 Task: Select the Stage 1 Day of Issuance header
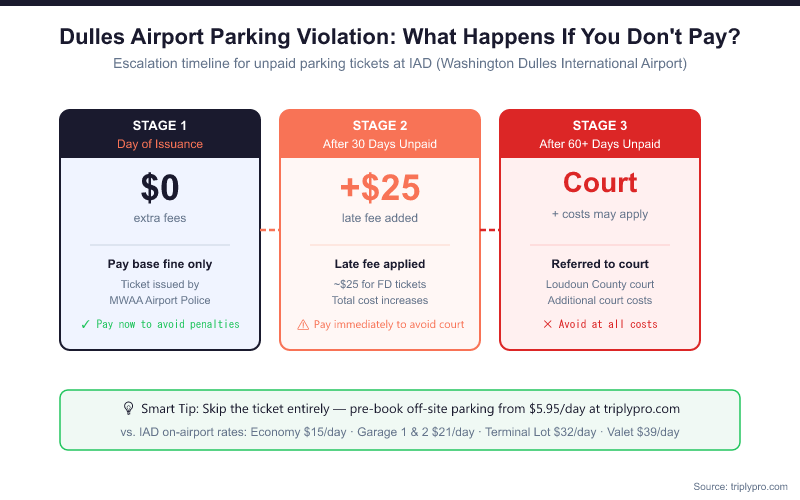point(160,134)
